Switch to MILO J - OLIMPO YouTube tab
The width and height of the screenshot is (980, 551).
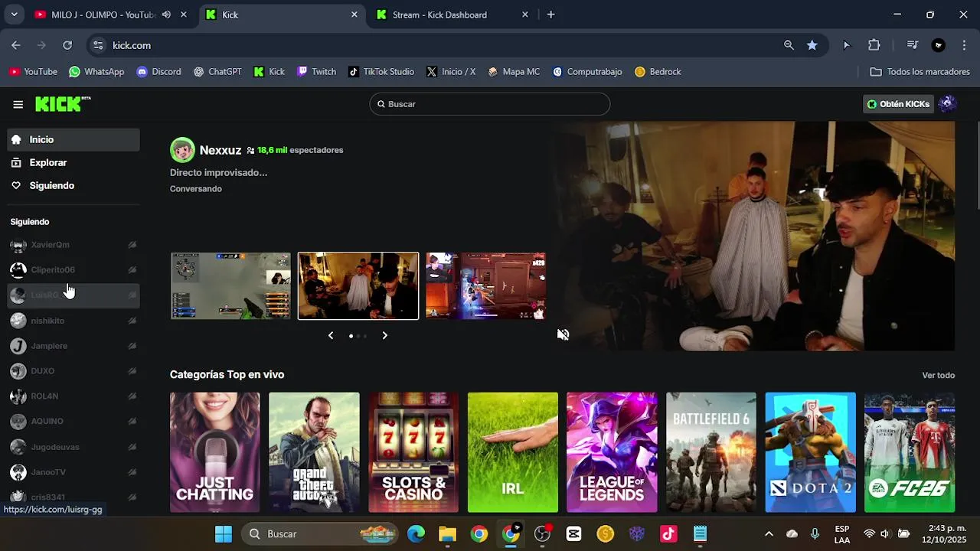click(x=103, y=15)
